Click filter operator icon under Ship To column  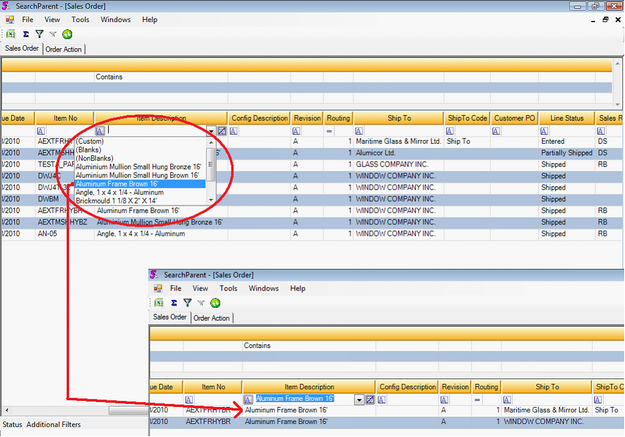(361, 131)
